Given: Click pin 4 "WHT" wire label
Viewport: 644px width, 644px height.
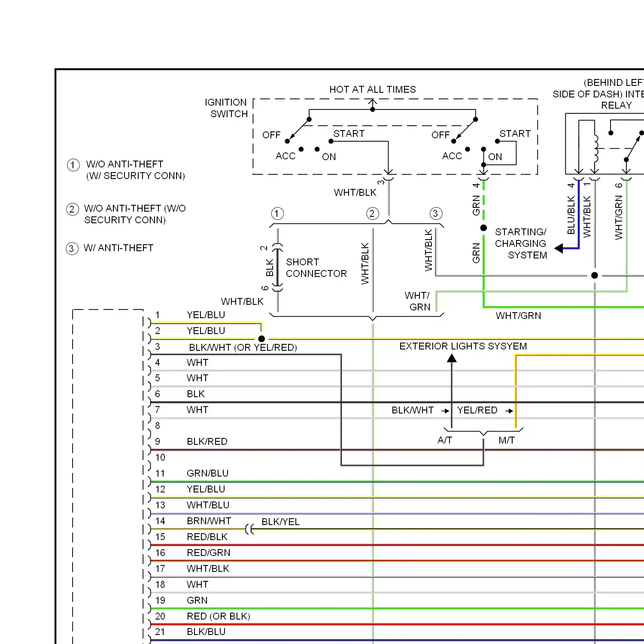Looking at the screenshot, I should (197, 362).
